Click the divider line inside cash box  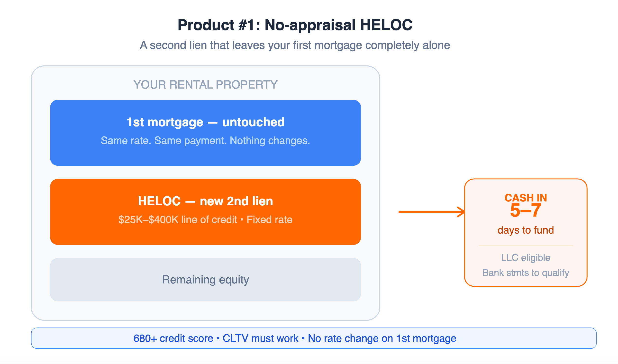[526, 246]
